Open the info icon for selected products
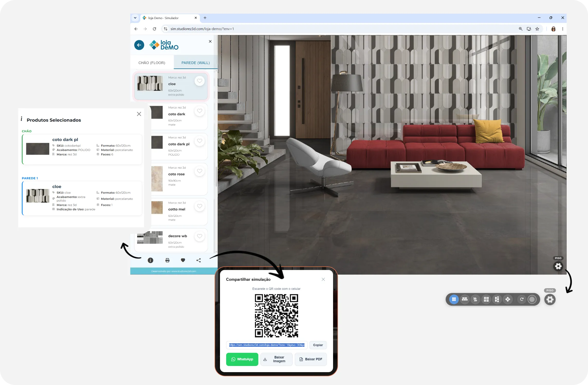The height and width of the screenshot is (385, 588). 151,260
